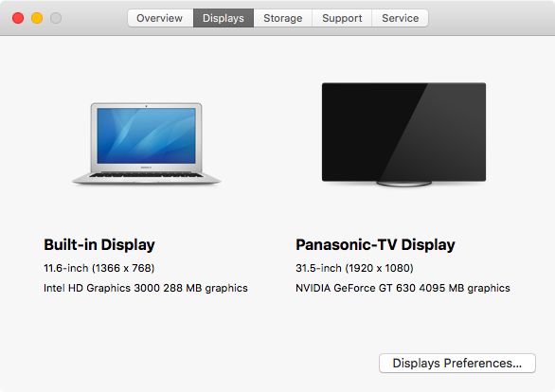This screenshot has height=392, width=555.
Task: Click the 31.5-inch (1920 x 1080) text
Action: point(354,268)
